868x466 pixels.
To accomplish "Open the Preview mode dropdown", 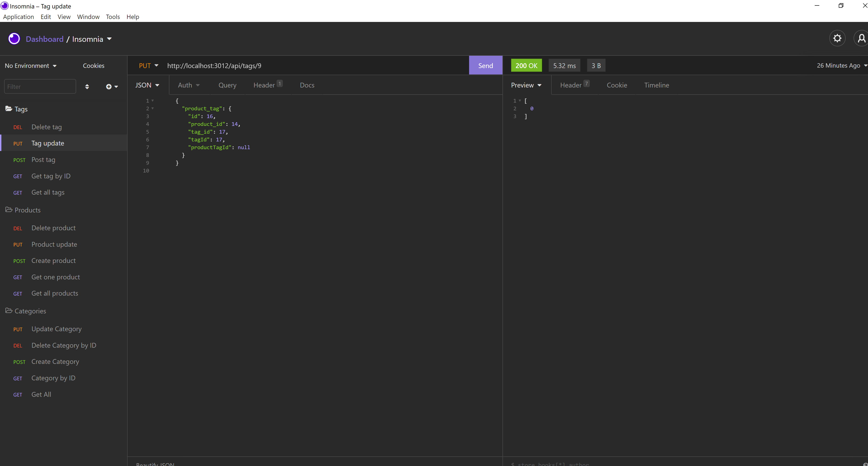I will tap(526, 85).
